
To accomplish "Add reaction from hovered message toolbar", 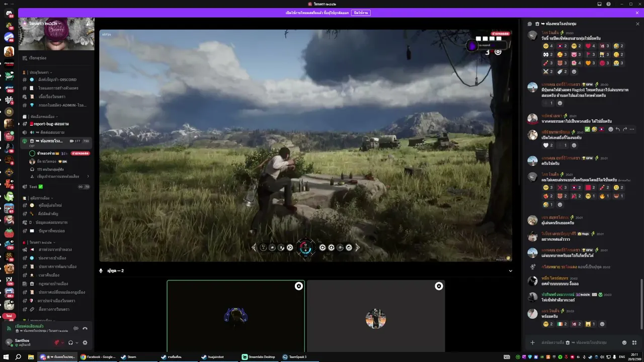I will click(x=611, y=129).
